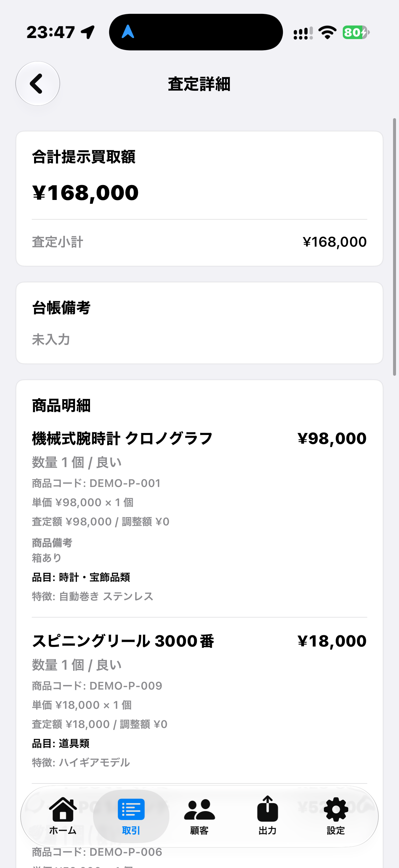Select the 機械式腕時計 クロノグラフ item title
The image size is (399, 868).
122,438
